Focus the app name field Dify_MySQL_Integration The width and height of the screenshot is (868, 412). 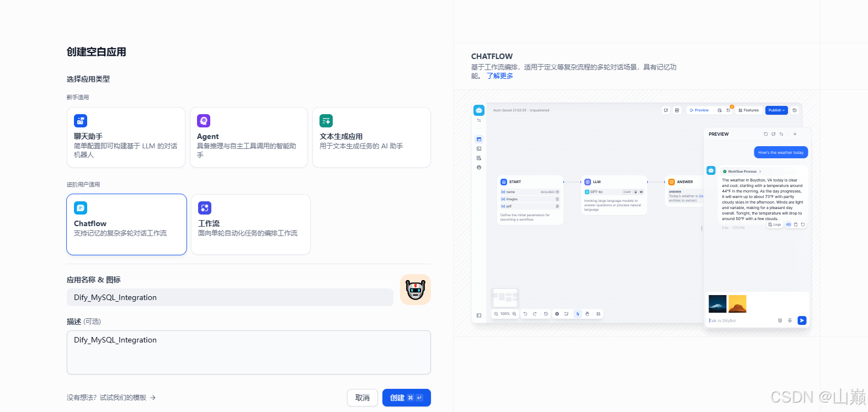pos(230,297)
